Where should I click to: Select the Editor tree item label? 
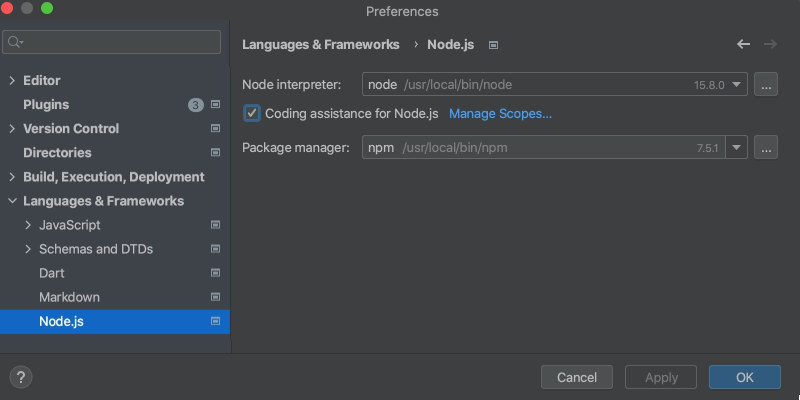pyautogui.click(x=42, y=81)
